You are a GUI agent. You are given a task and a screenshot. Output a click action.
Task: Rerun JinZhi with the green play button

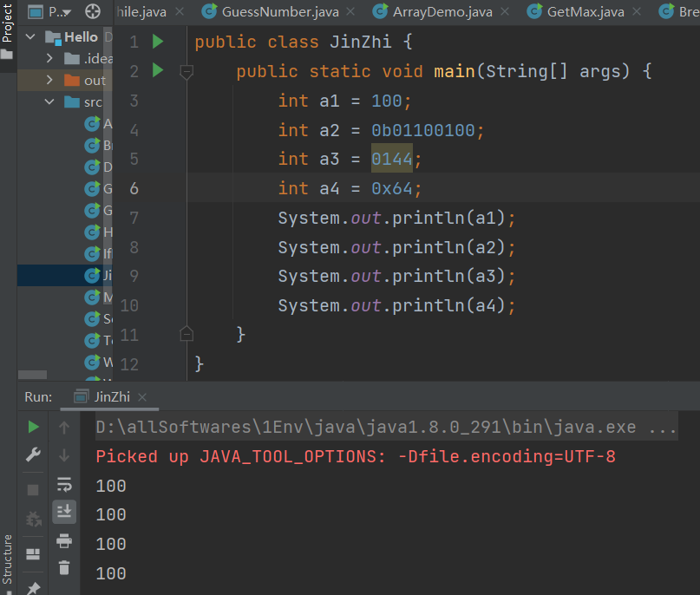(x=33, y=427)
